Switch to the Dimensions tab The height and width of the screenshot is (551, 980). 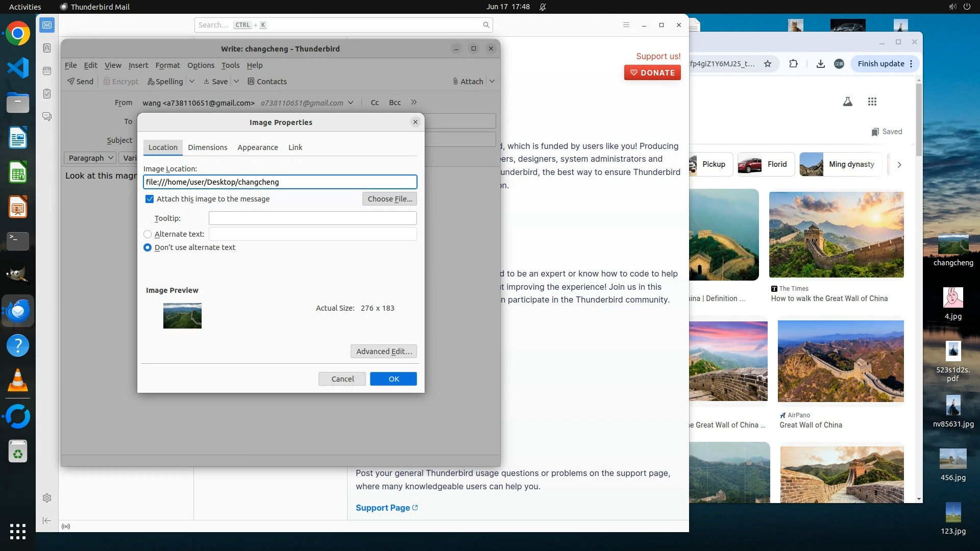207,147
